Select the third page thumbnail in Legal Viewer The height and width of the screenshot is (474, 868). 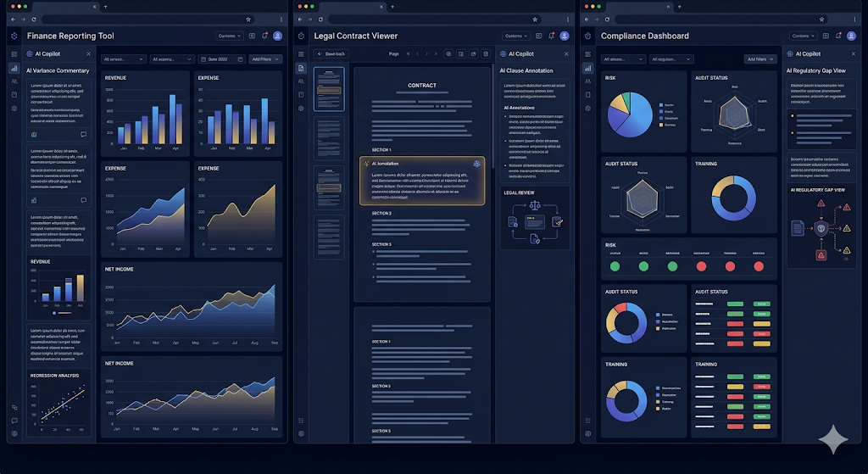point(329,187)
